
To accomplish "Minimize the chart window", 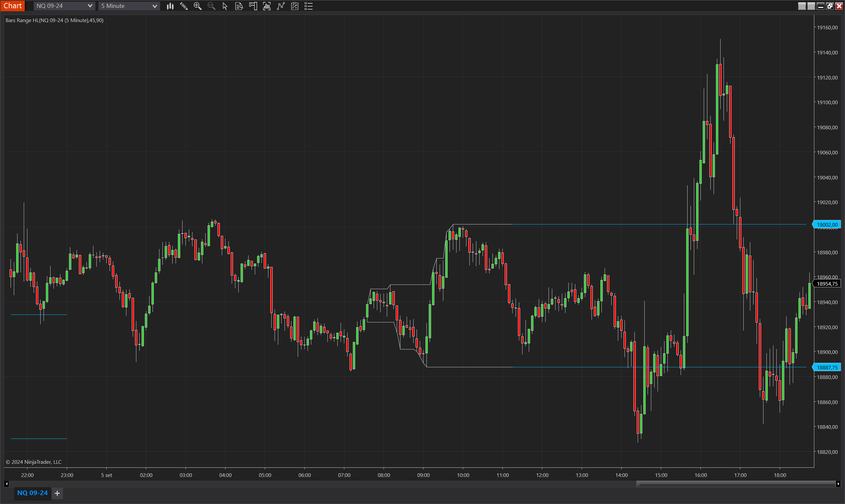I will (820, 6).
